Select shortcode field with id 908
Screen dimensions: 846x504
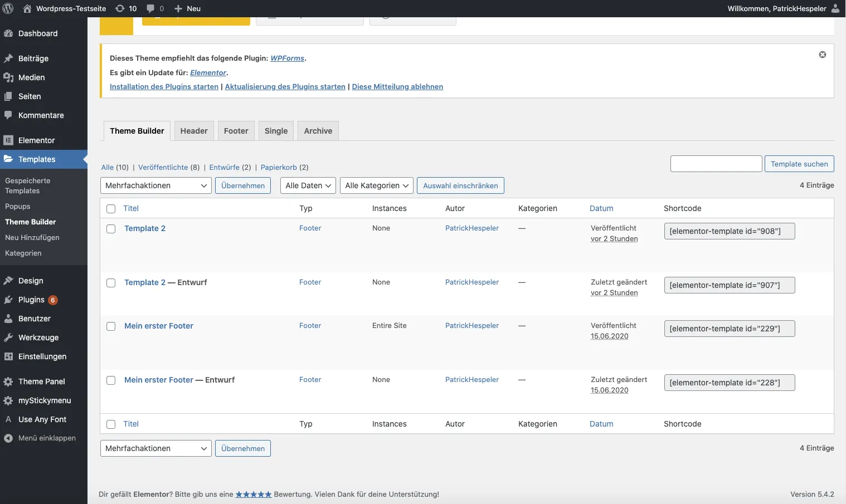click(x=730, y=231)
